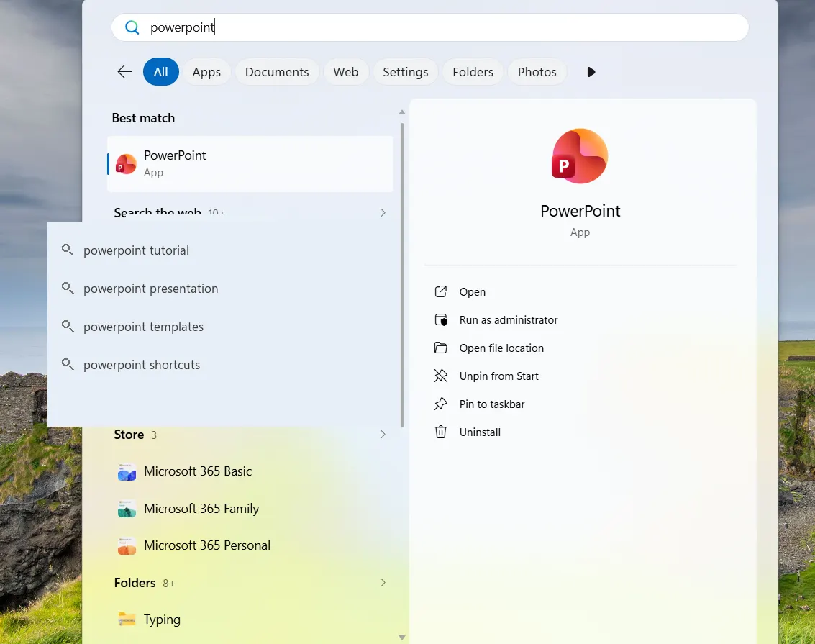Click Microsoft 365 Basic store icon

127,472
